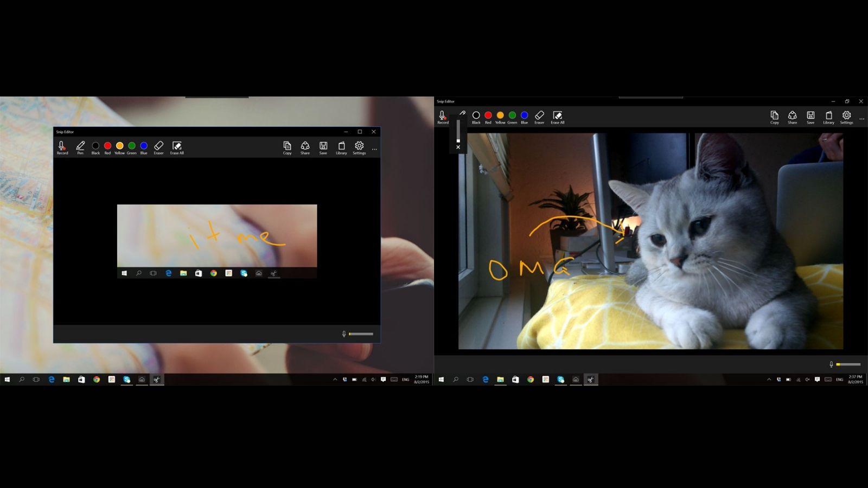Open the ENG input language menu
The width and height of the screenshot is (868, 488).
(x=405, y=381)
